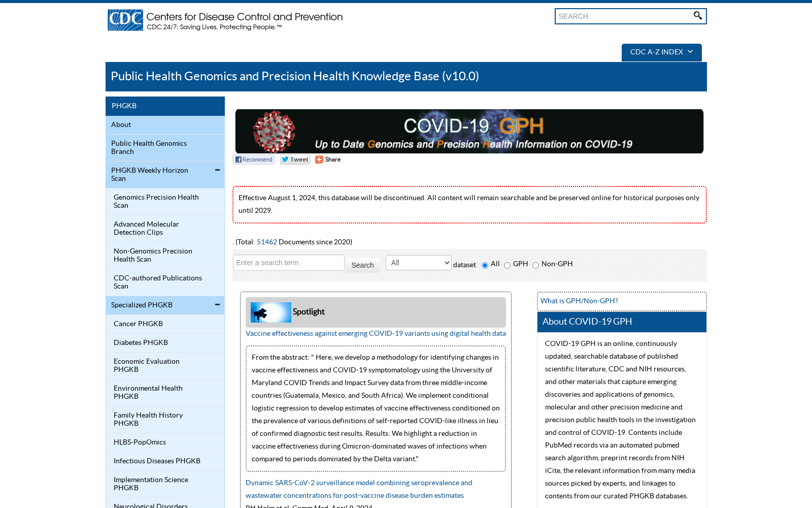812x508 pixels.
Task: Click the Spotlight thumbnail image
Action: pos(271,312)
